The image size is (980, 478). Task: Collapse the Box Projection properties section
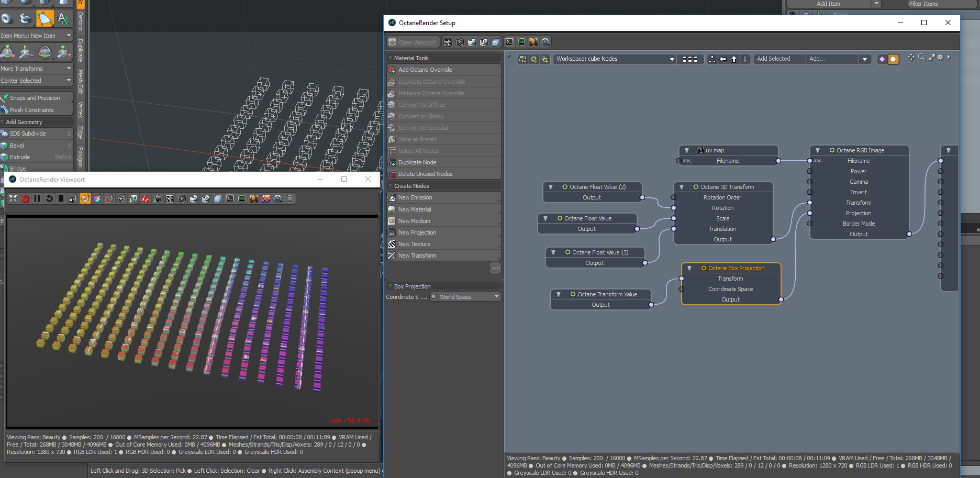pos(390,286)
